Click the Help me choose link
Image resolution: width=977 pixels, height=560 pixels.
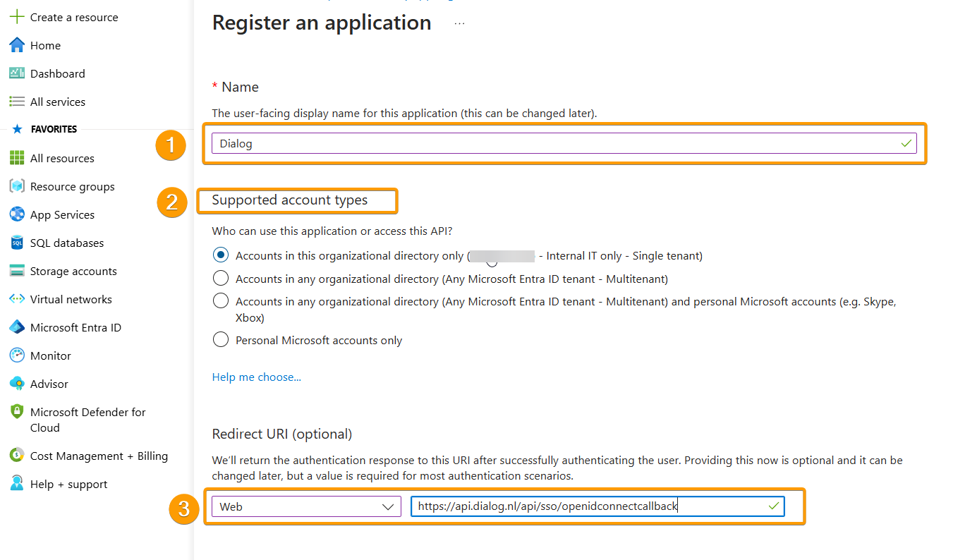click(x=257, y=377)
